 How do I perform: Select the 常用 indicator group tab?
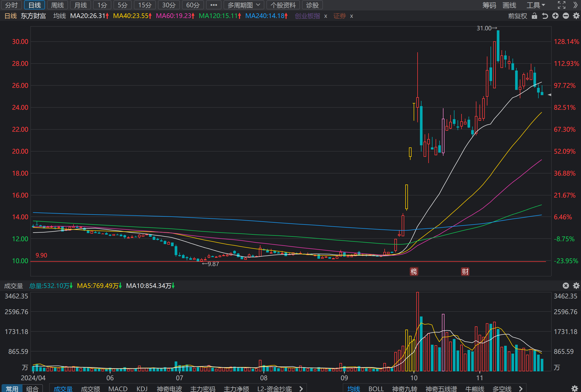click(x=12, y=389)
